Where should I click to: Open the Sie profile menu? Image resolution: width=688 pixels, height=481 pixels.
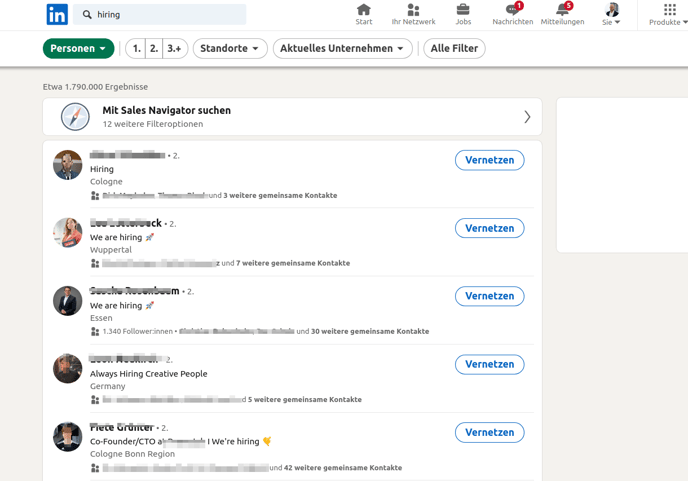611,14
